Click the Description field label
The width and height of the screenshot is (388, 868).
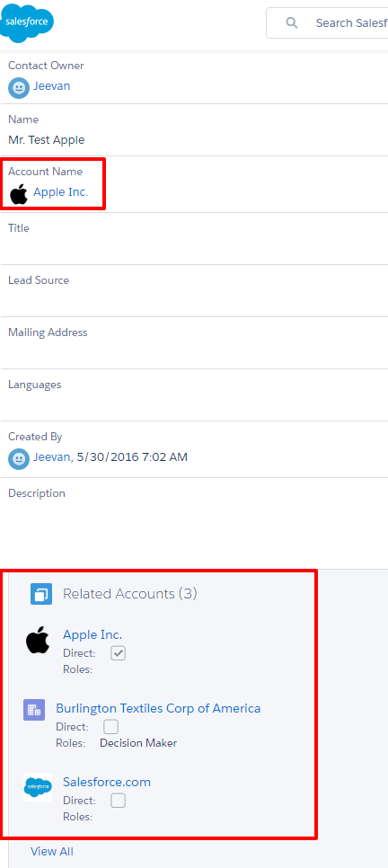click(37, 493)
